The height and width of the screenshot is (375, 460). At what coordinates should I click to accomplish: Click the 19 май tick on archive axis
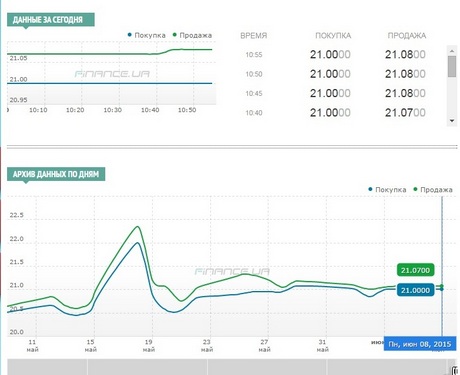[x=149, y=346]
